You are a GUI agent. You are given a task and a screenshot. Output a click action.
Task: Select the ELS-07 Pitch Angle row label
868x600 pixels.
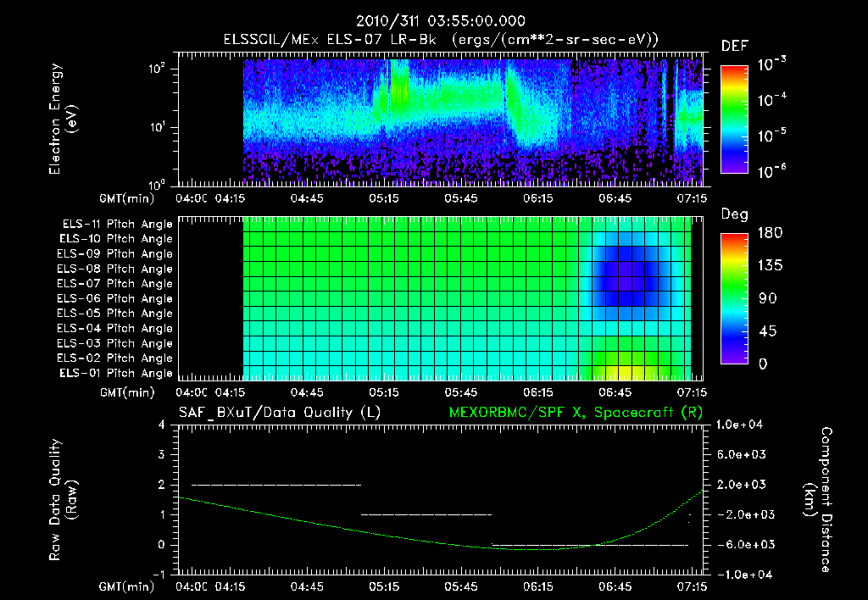coord(115,283)
